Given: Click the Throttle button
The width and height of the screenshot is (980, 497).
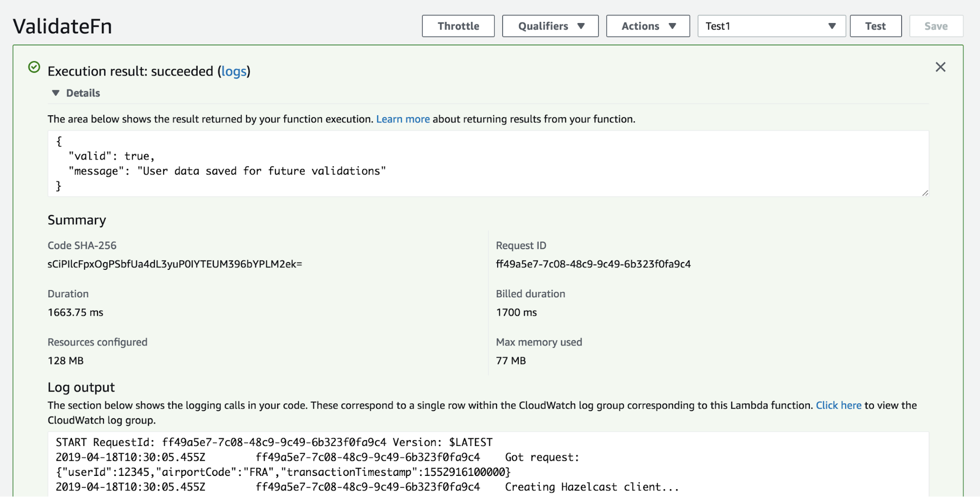Looking at the screenshot, I should point(458,26).
